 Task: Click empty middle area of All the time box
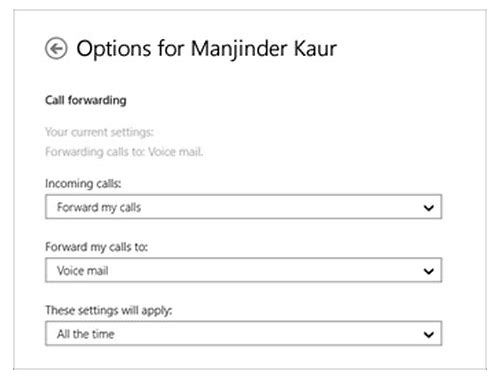(x=267, y=334)
